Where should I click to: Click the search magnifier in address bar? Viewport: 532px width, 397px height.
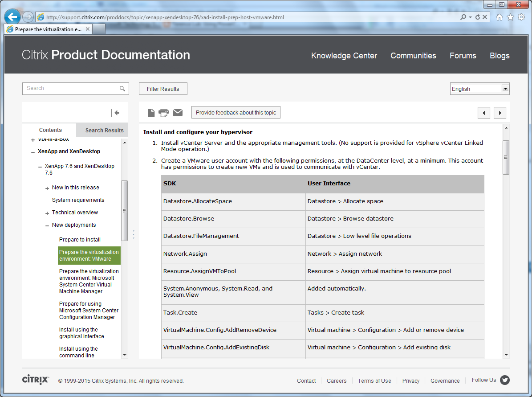(463, 17)
